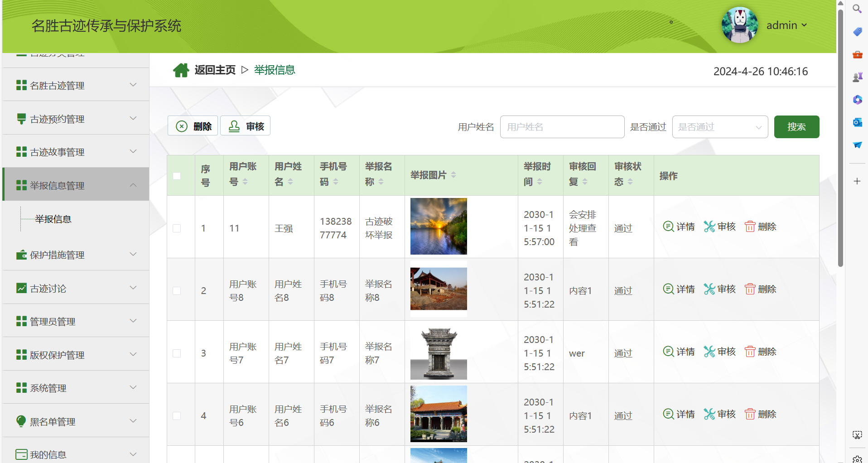The image size is (868, 463).
Task: Open the blue tag shopping sidebar icon
Action: point(857,31)
